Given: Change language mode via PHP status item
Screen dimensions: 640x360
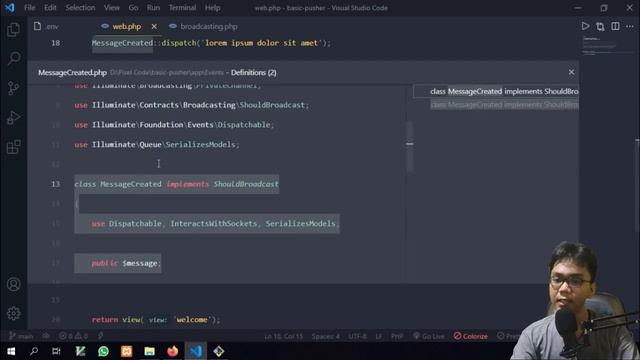Looking at the screenshot, I should (397, 336).
